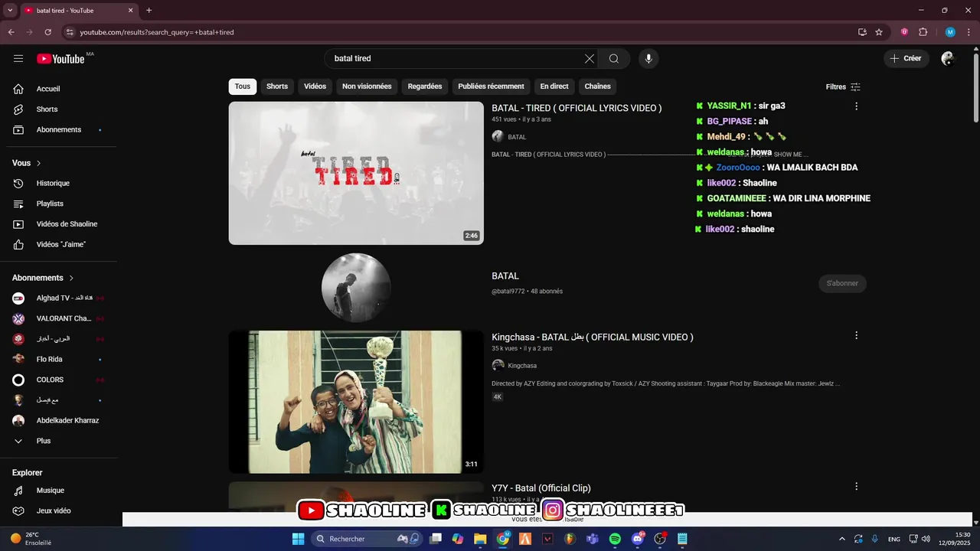Click S'abonner for BATAL channel
980x551 pixels.
point(842,283)
